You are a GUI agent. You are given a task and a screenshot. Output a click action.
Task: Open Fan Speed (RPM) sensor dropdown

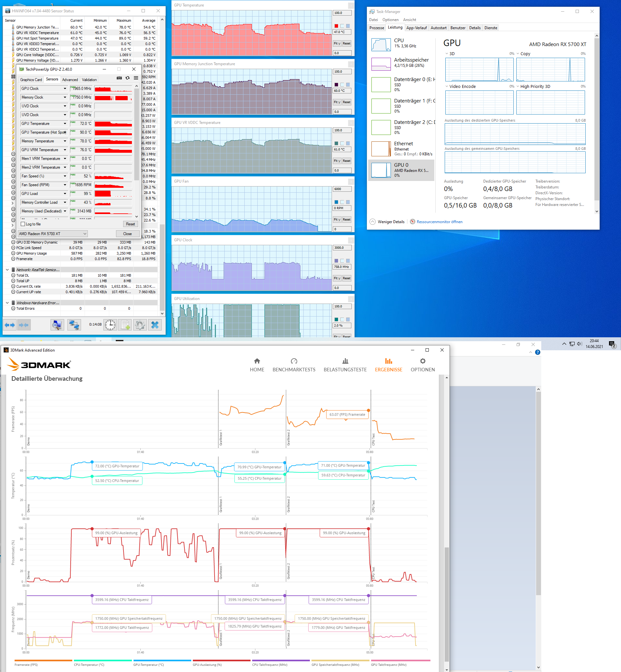point(65,185)
